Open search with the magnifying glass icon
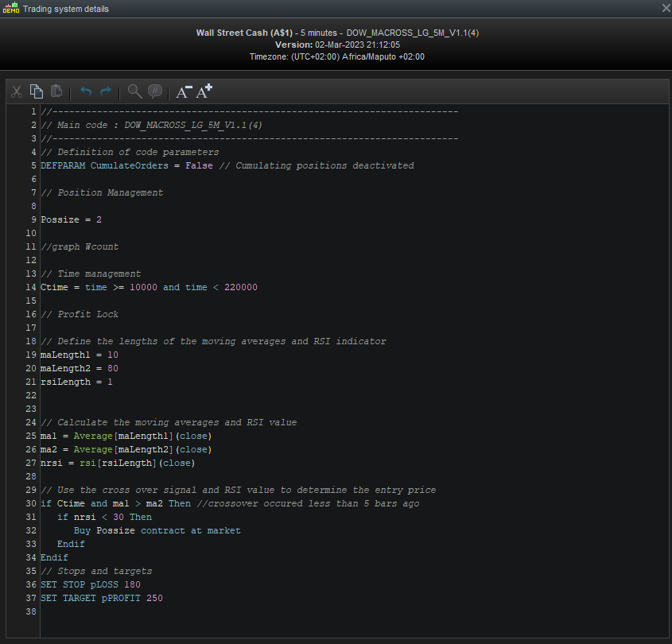The width and height of the screenshot is (672, 644). [x=134, y=91]
